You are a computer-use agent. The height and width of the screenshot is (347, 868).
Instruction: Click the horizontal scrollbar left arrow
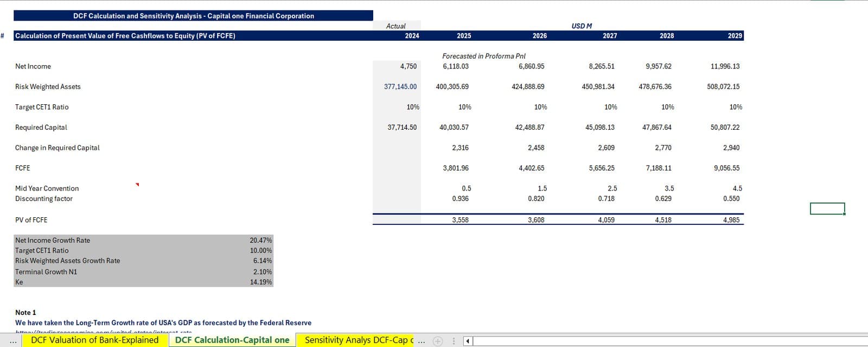(468, 341)
